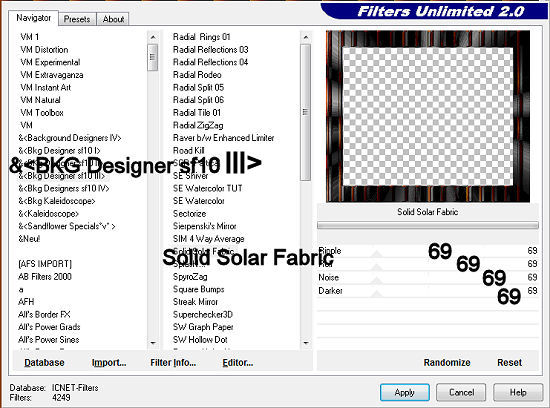The image size is (550, 408).
Task: Open the Editor... button
Action: [x=237, y=362]
